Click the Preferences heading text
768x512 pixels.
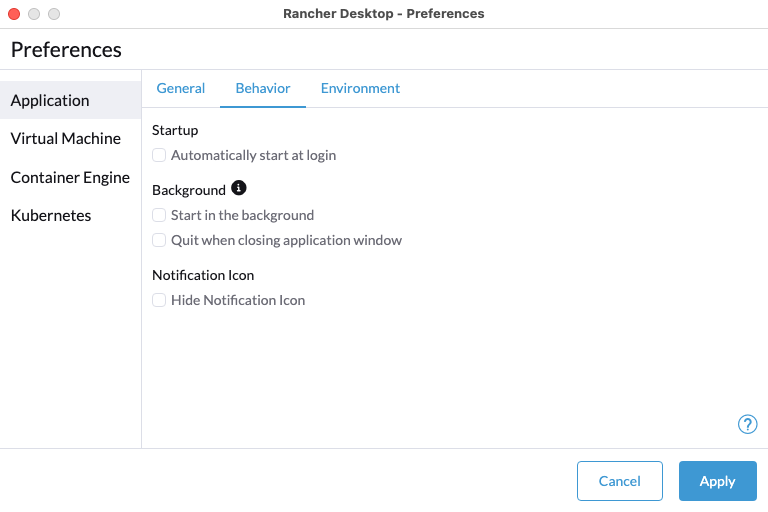[x=66, y=49]
